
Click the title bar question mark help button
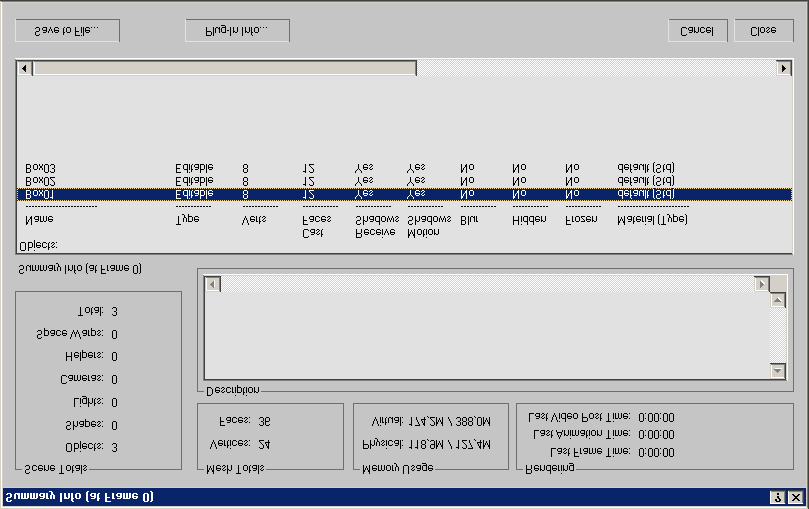pyautogui.click(x=778, y=497)
